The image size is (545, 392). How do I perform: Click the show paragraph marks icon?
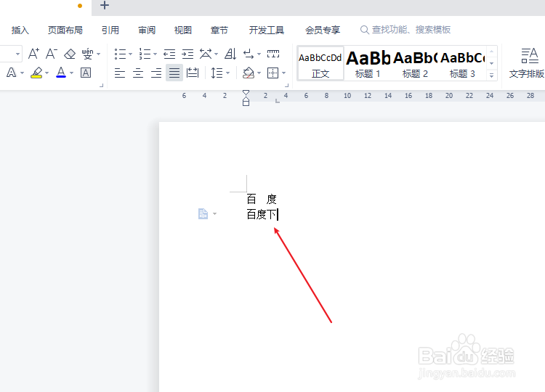tap(249, 54)
